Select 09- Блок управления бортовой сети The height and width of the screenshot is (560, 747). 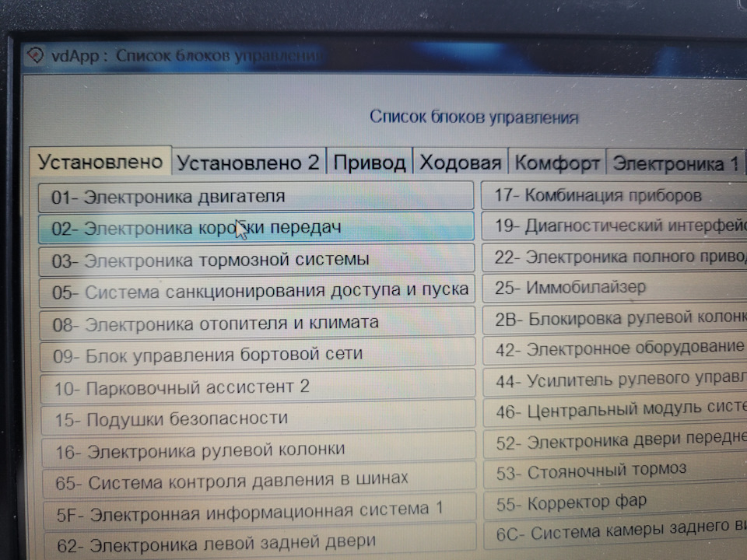258,355
